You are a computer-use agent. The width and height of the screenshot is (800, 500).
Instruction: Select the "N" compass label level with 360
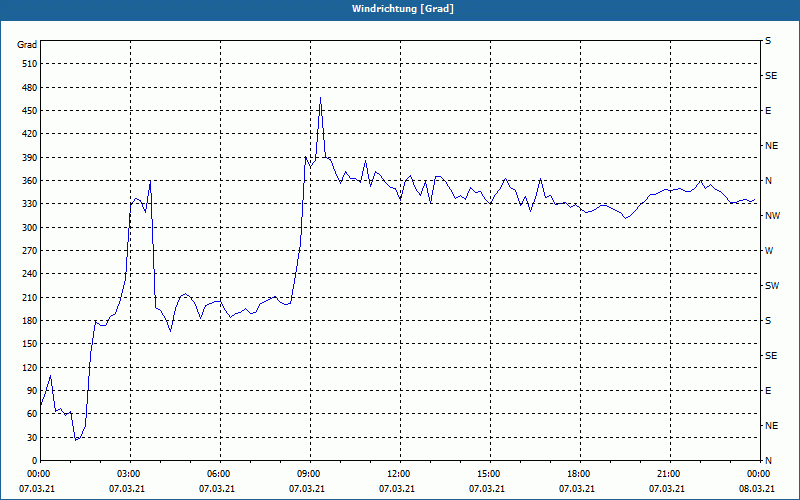(x=768, y=181)
